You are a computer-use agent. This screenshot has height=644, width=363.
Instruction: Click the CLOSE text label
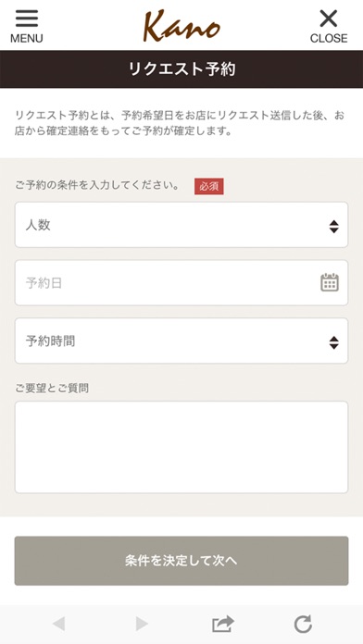[329, 38]
